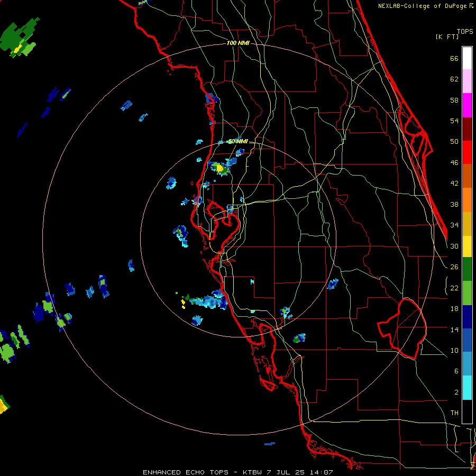Click the legend value 66
The width and height of the screenshot is (476, 476).
click(x=454, y=59)
